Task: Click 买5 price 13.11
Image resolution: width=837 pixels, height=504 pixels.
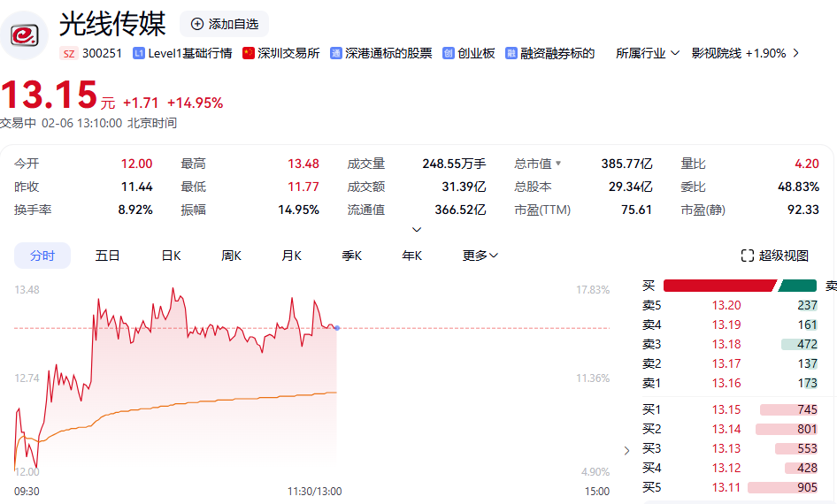Action: (x=726, y=487)
